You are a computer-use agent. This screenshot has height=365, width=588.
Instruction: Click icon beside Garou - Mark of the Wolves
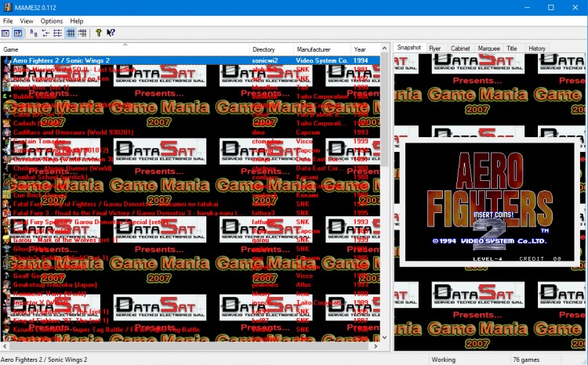click(7, 240)
